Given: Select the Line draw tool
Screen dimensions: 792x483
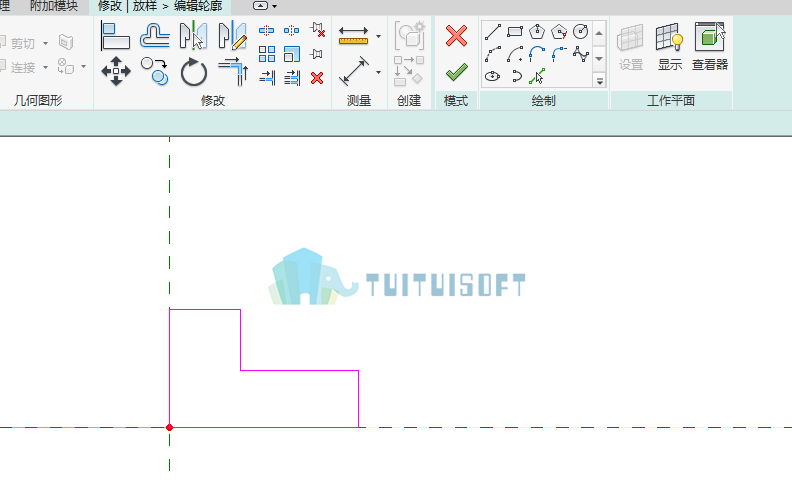Looking at the screenshot, I should 492,32.
